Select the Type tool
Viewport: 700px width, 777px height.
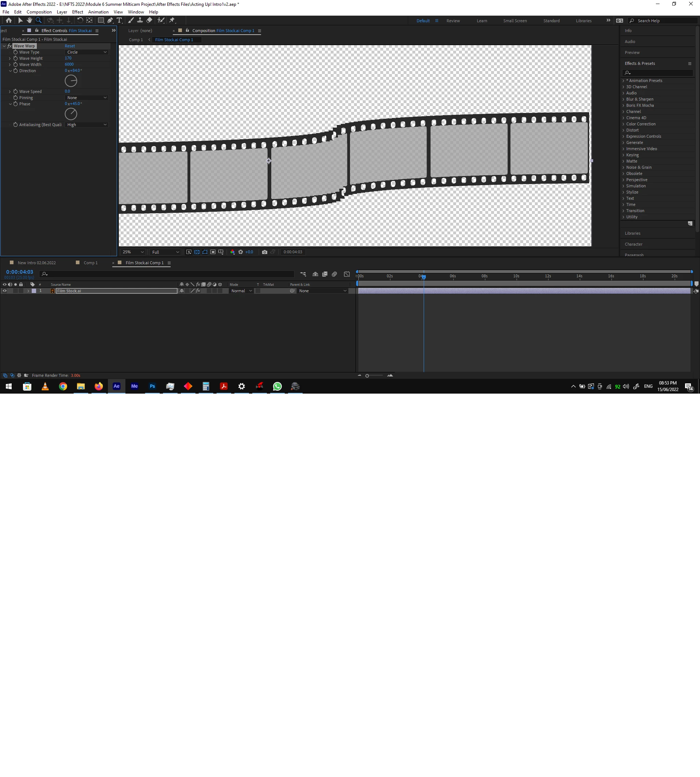pyautogui.click(x=119, y=20)
